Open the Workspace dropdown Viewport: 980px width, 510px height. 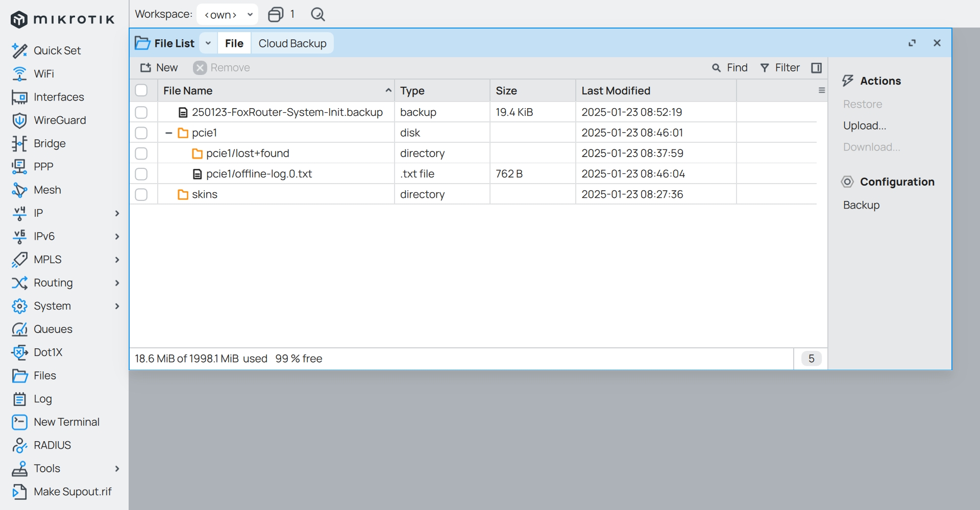pyautogui.click(x=227, y=14)
